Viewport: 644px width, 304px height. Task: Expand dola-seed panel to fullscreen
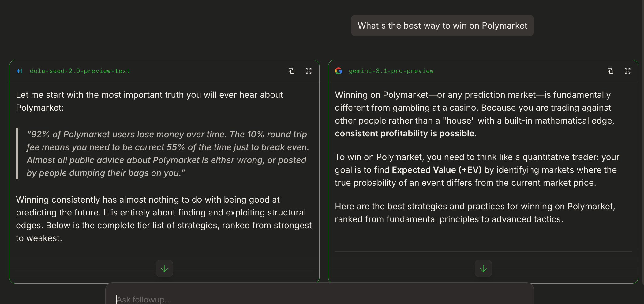pos(309,71)
